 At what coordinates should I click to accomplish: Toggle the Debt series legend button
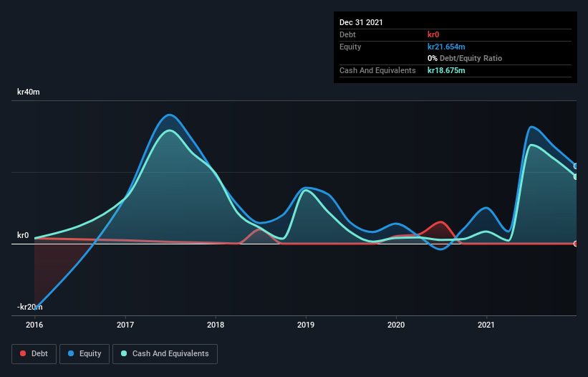[34, 354]
